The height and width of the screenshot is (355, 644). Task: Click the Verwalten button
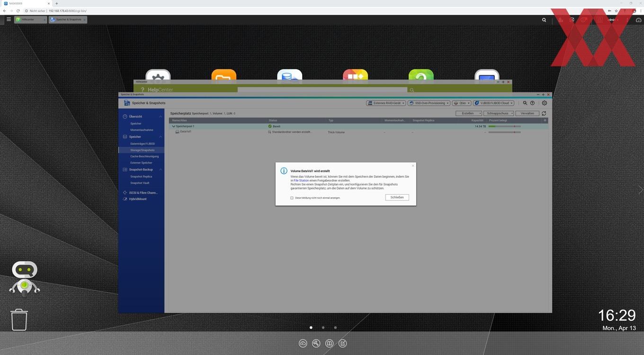(527, 113)
